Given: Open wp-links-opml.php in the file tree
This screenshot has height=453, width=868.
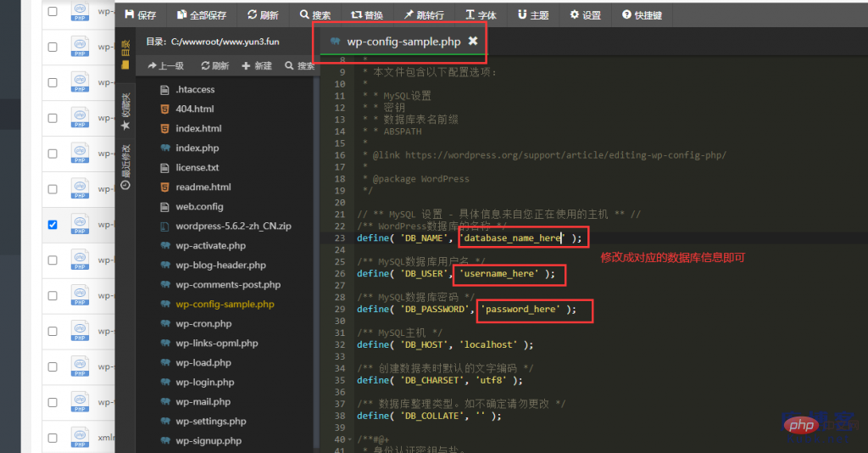Looking at the screenshot, I should click(x=216, y=344).
